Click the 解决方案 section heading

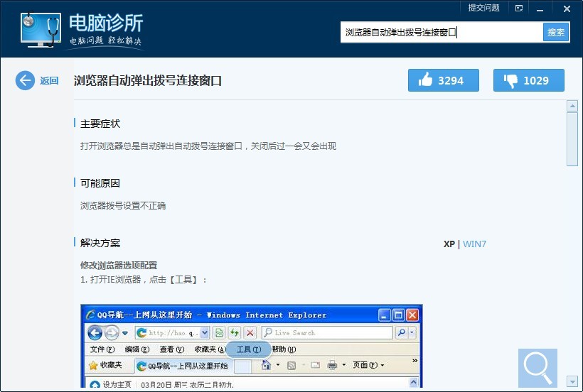click(100, 243)
